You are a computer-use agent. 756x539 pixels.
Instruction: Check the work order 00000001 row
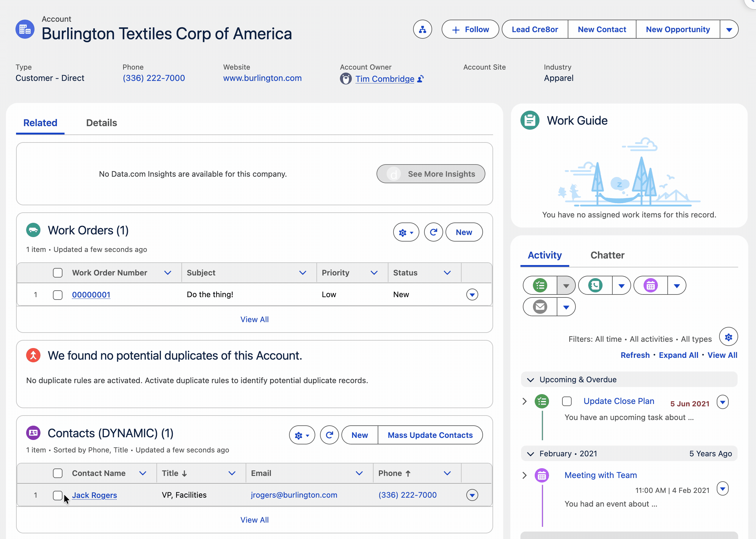[58, 295]
